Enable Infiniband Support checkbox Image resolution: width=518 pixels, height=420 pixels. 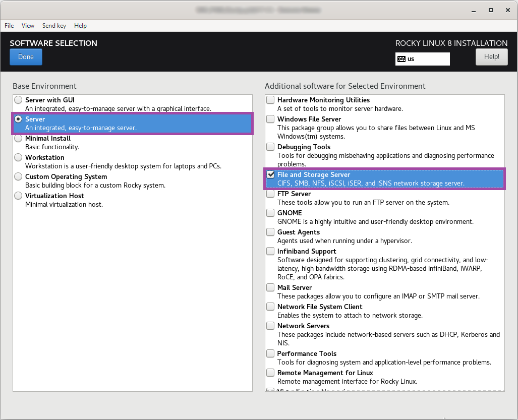click(270, 251)
